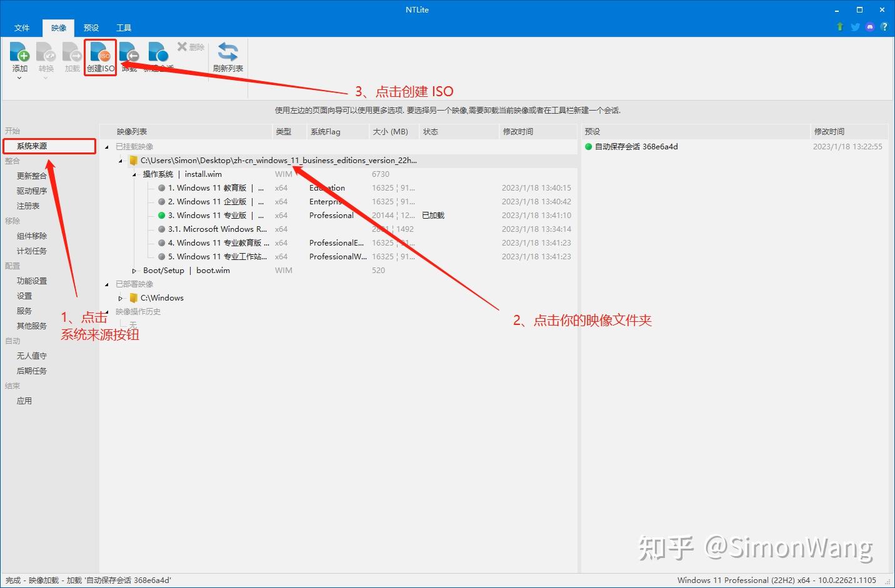Click the Help question mark icon
Screen dimensions: 895x588
click(x=884, y=27)
